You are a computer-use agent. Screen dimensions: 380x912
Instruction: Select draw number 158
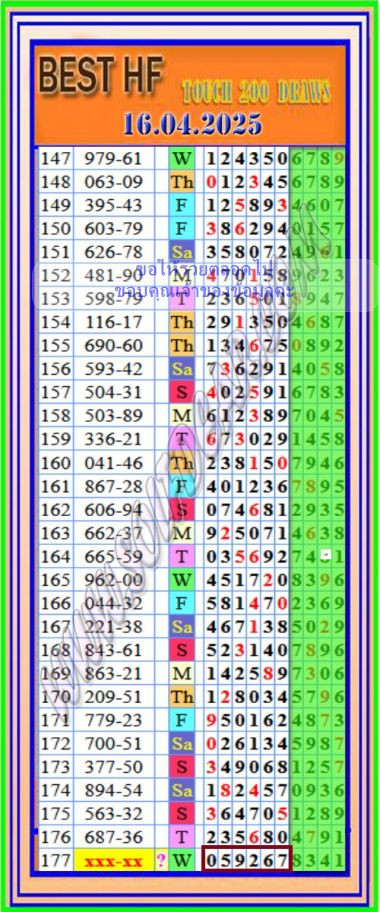click(x=55, y=416)
